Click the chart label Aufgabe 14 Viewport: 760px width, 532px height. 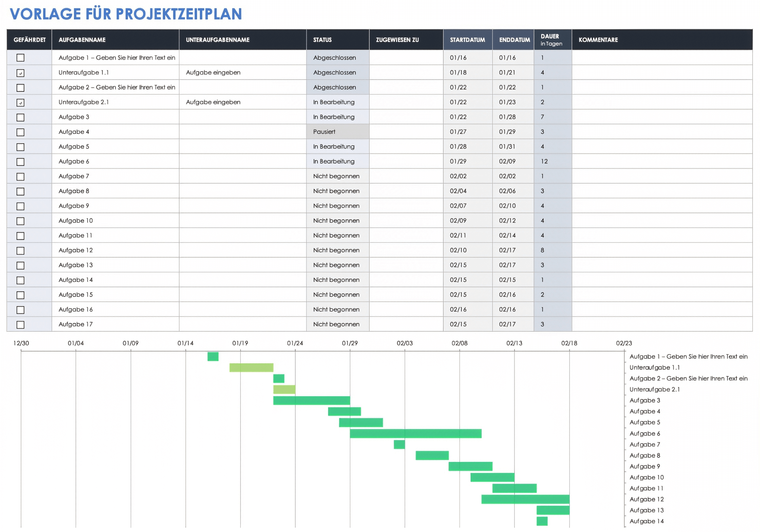[646, 521]
